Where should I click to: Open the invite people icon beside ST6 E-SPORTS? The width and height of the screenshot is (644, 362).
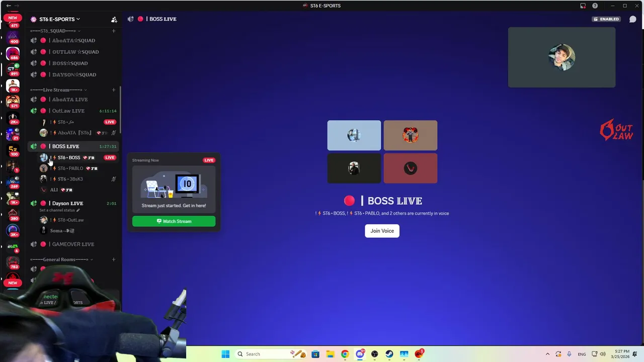pyautogui.click(x=114, y=19)
